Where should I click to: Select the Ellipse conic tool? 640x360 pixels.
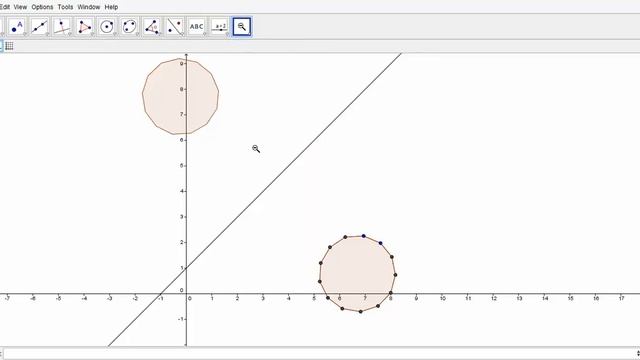pyautogui.click(x=129, y=27)
